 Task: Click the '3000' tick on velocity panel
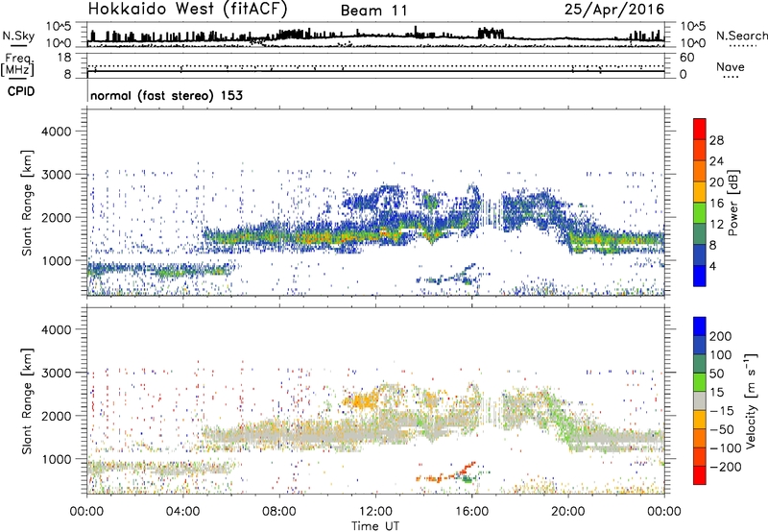pos(56,373)
